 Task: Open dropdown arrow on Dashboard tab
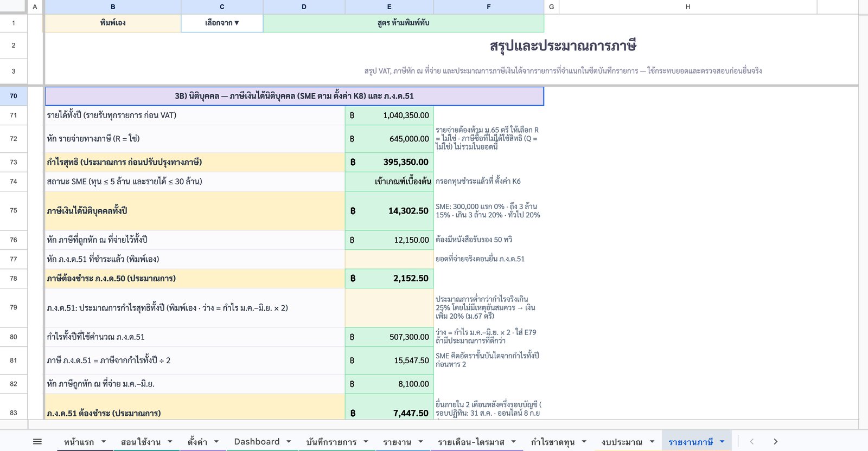point(289,442)
